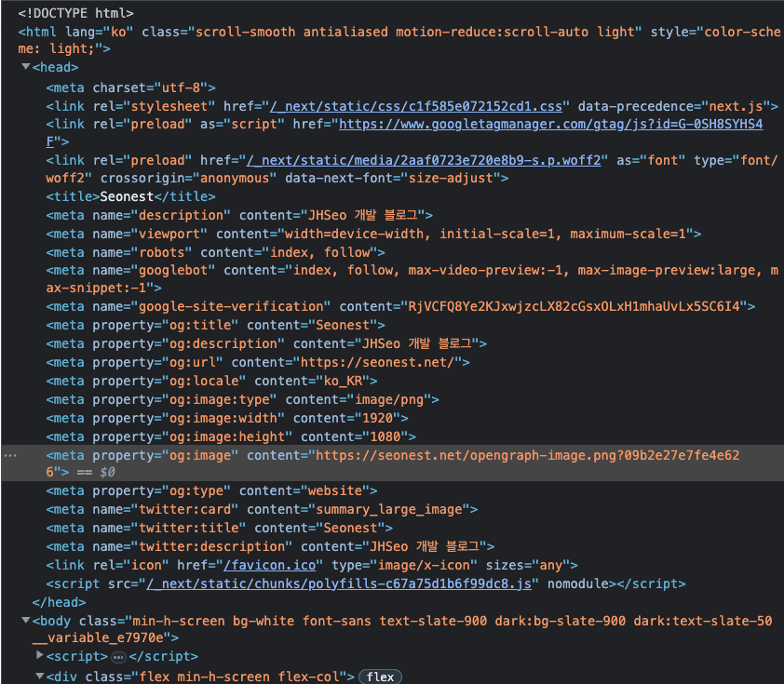This screenshot has width=784, height=684.
Task: Collapse the body element
Action: [x=25, y=621]
